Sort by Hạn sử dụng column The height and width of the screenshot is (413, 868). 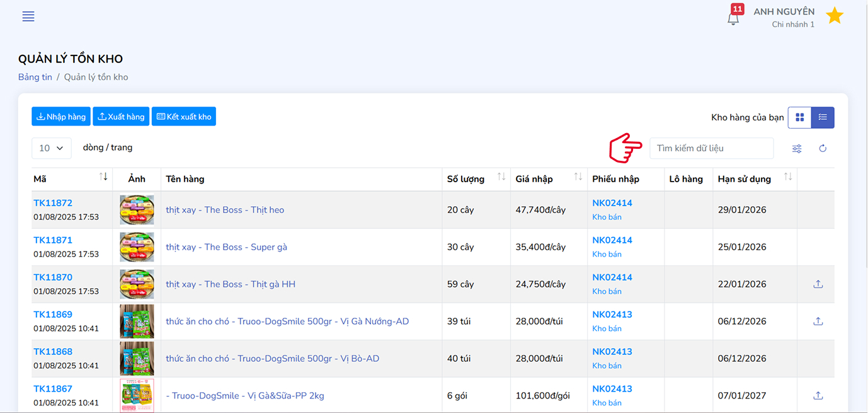788,177
